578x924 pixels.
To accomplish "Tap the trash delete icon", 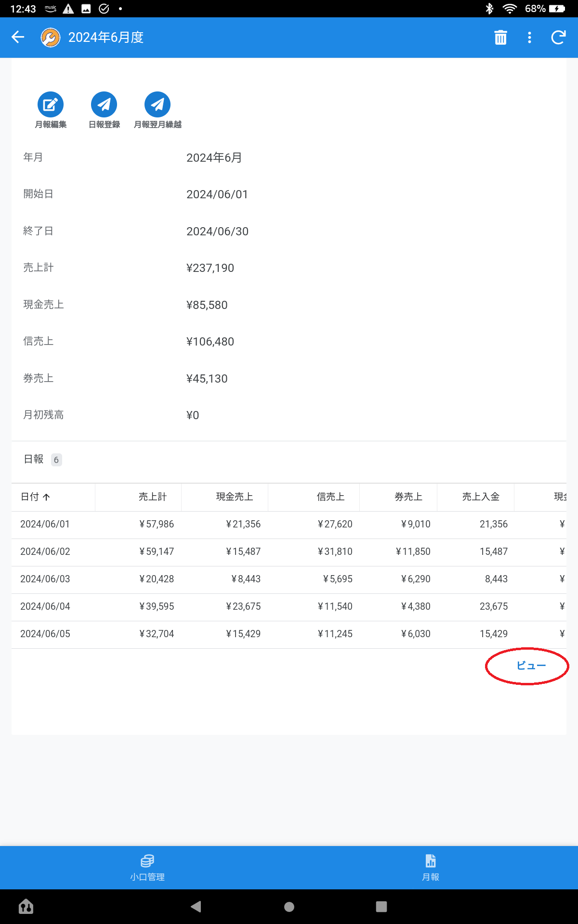I will (x=500, y=38).
